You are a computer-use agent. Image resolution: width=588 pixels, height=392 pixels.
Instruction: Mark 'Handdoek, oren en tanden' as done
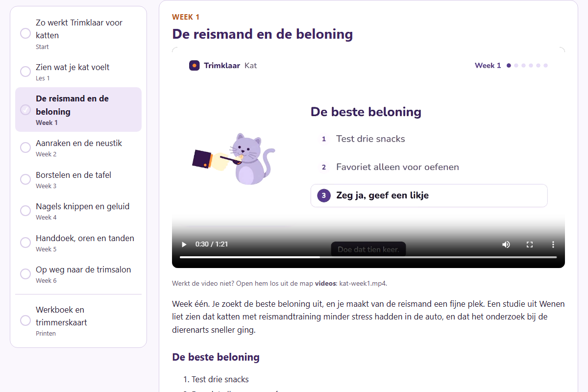pos(25,243)
